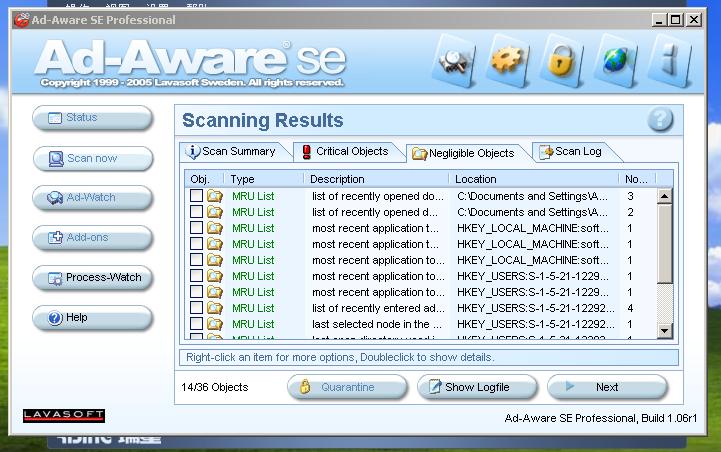This screenshot has height=452, width=721.
Task: Proceed with the Next button
Action: click(x=607, y=387)
